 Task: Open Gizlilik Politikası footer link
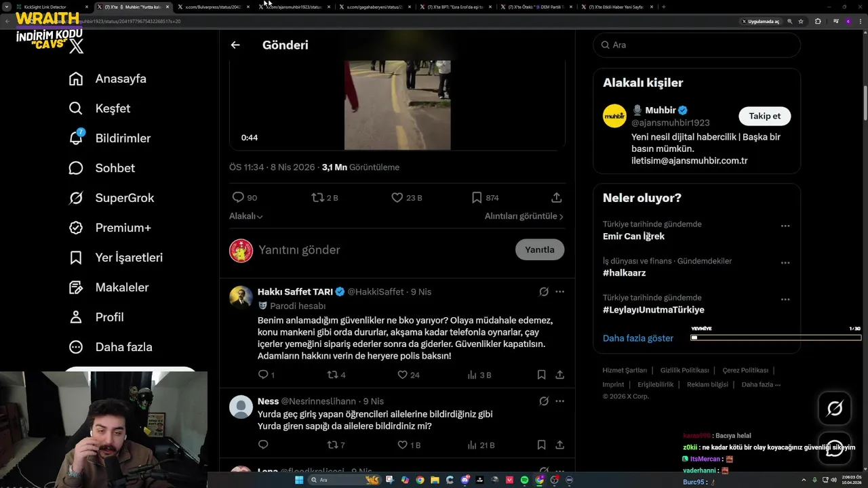[684, 370]
